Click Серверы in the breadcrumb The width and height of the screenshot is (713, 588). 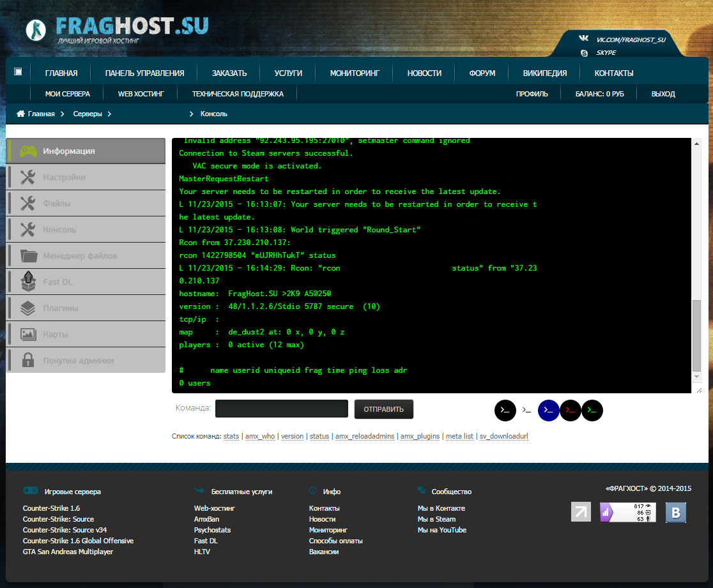coord(88,114)
